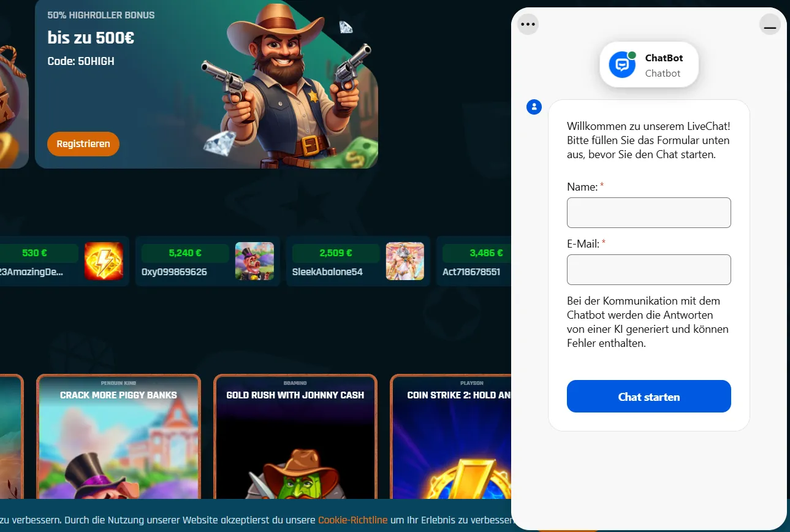
Task: Click the diamond graphic in the highroller banner
Action: click(x=346, y=27)
